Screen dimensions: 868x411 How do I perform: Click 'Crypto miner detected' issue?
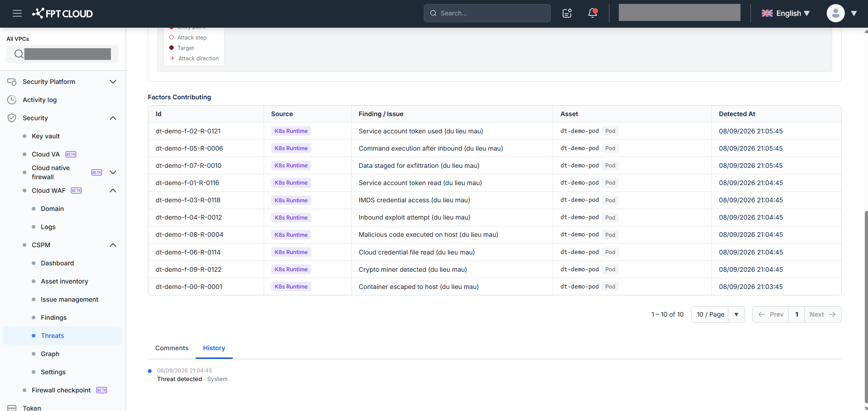[x=412, y=269]
